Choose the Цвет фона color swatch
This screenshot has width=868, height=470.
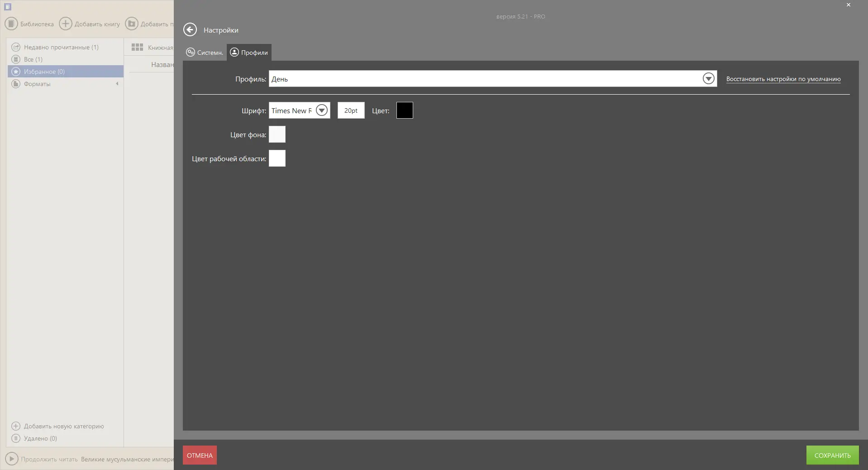tap(277, 134)
